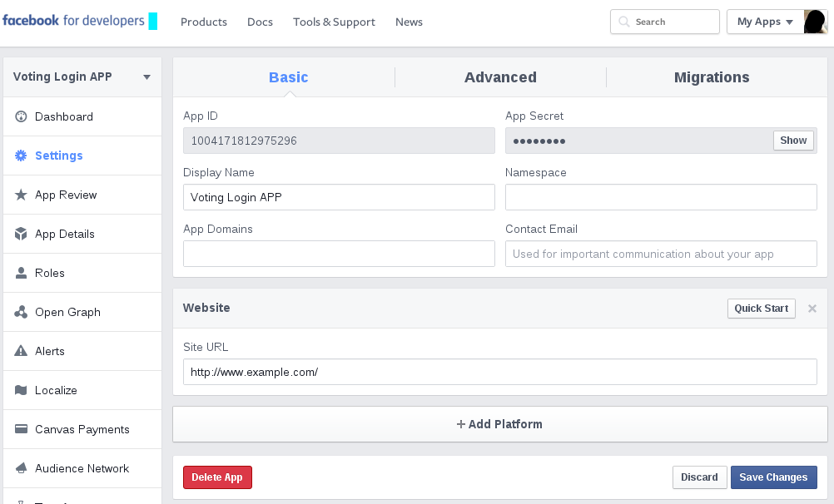View Alerts in the sidebar
This screenshot has height=504, width=834.
click(82, 351)
